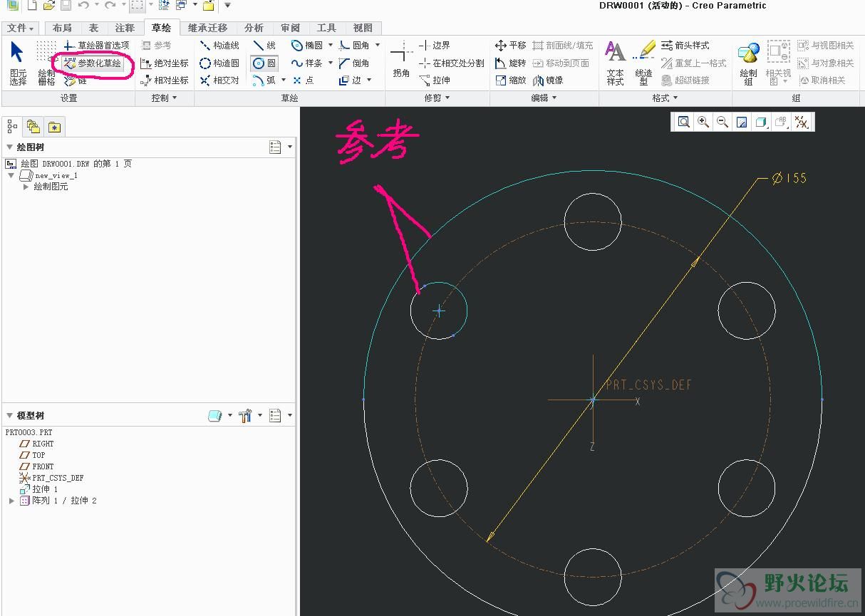Select PRT_CSYS_DEF in model tree
The width and height of the screenshot is (865, 616).
[58, 478]
